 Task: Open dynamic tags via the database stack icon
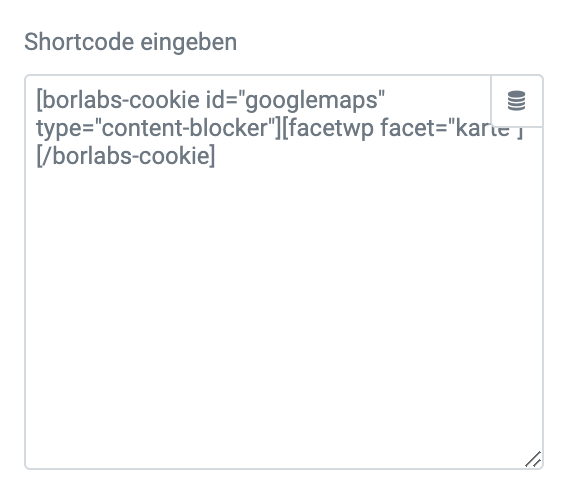pyautogui.click(x=516, y=101)
